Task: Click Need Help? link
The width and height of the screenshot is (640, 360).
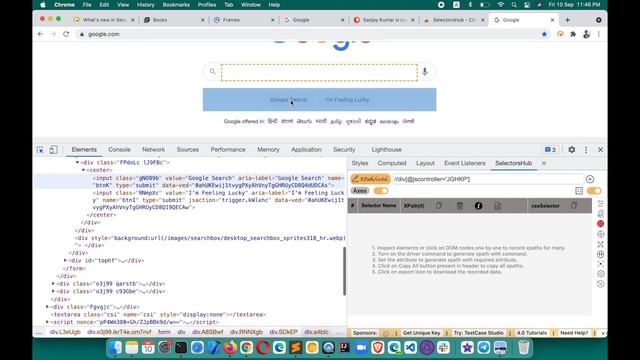Action: tap(574, 333)
